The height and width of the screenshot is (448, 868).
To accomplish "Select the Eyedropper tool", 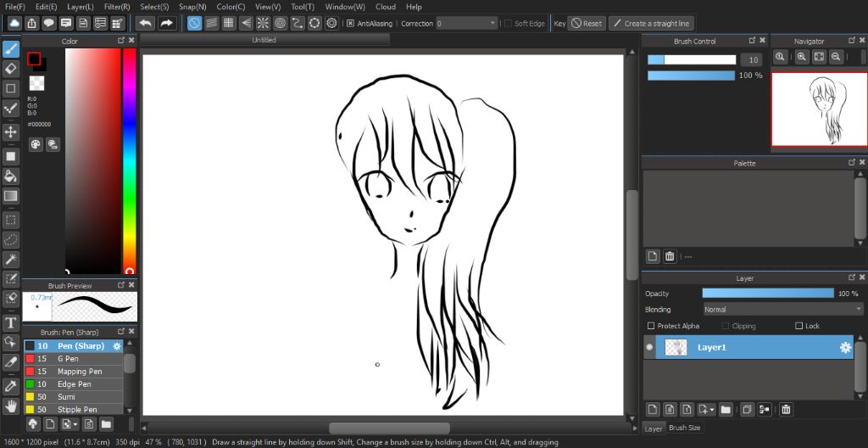I will point(11,386).
